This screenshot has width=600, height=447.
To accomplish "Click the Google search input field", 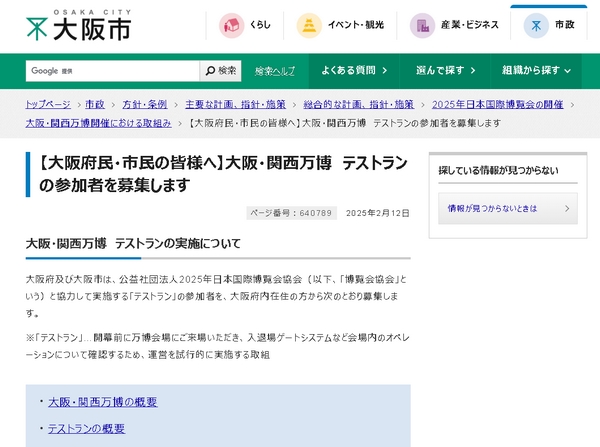I will point(112,71).
